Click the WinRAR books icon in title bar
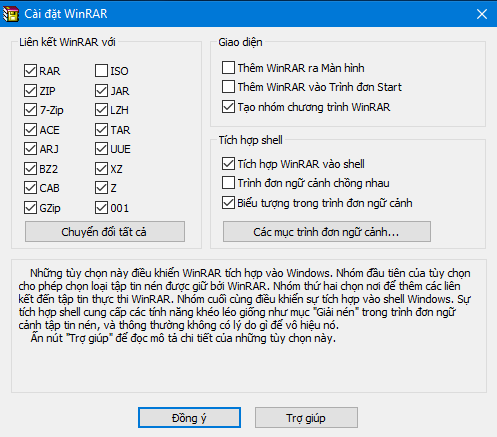The height and width of the screenshot is (437, 497). click(x=10, y=14)
